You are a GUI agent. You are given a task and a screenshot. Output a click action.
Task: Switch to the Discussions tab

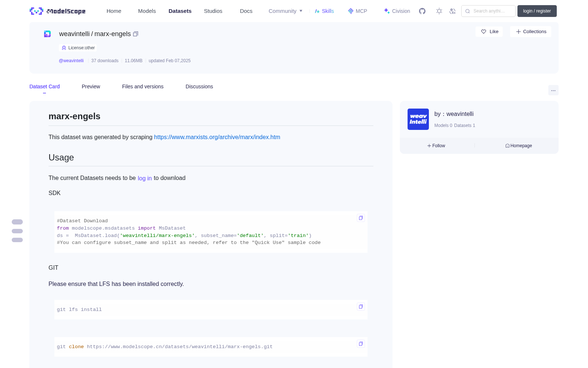199,86
